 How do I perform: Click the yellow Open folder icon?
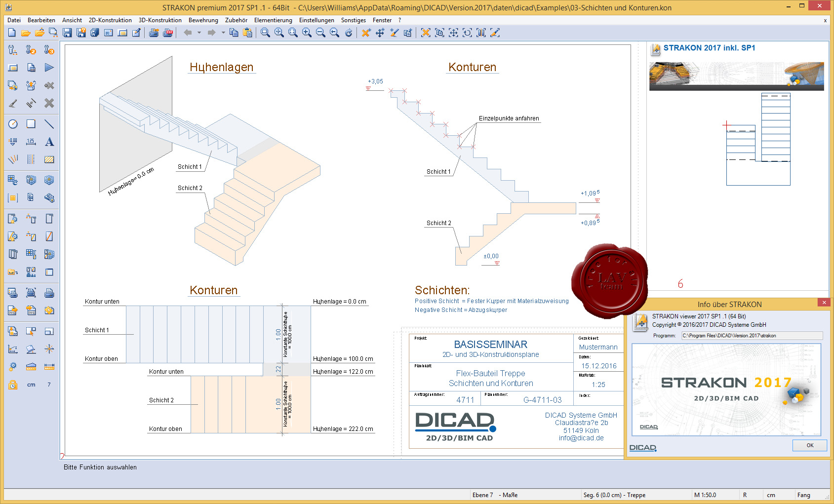tap(26, 33)
